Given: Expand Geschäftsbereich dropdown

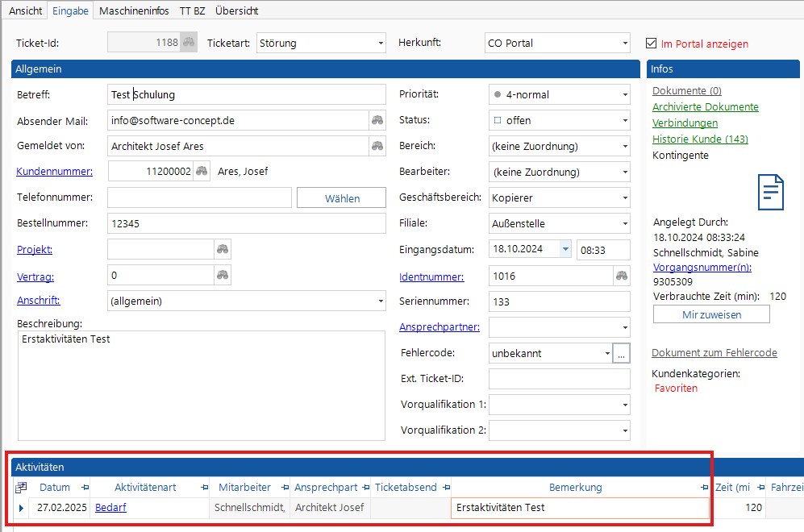Looking at the screenshot, I should tap(625, 197).
